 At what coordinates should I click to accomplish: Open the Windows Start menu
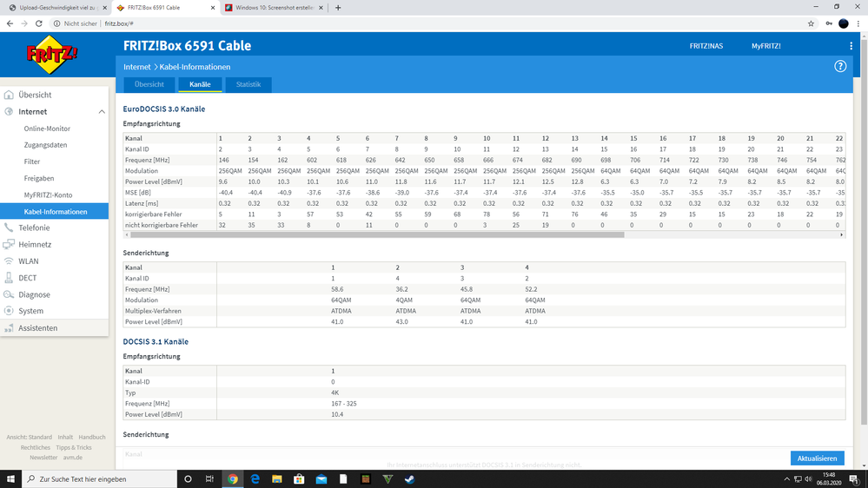point(10,479)
